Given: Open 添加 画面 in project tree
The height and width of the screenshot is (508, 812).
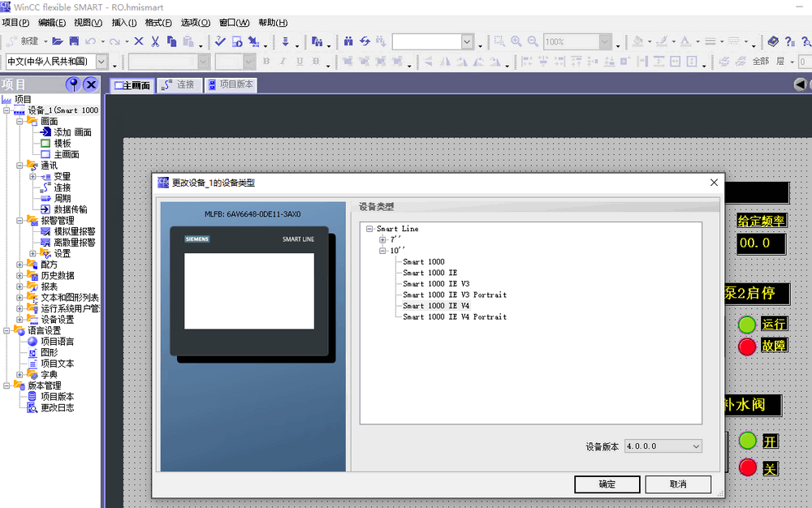Looking at the screenshot, I should (72, 132).
